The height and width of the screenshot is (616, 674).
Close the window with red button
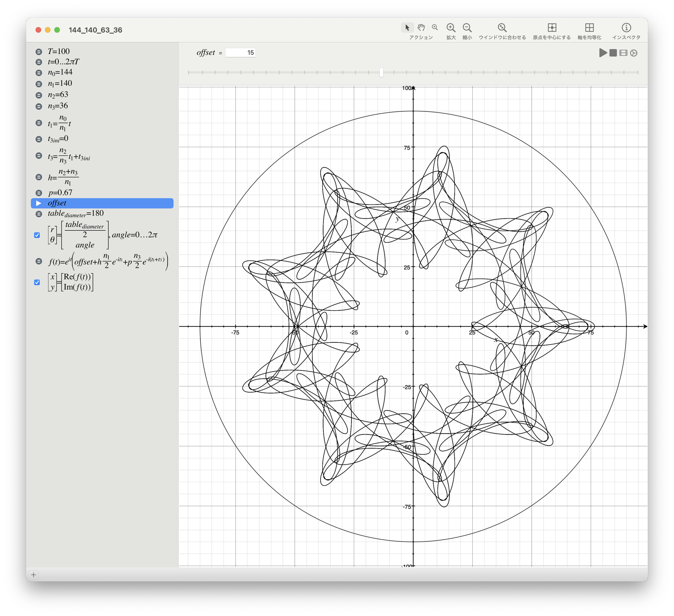click(x=38, y=30)
